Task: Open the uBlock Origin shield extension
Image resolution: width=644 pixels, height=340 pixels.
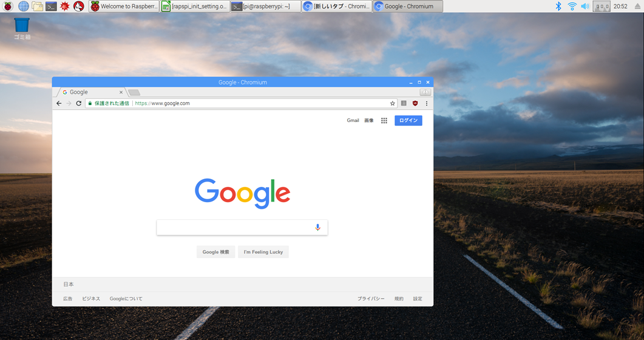Action: (415, 103)
